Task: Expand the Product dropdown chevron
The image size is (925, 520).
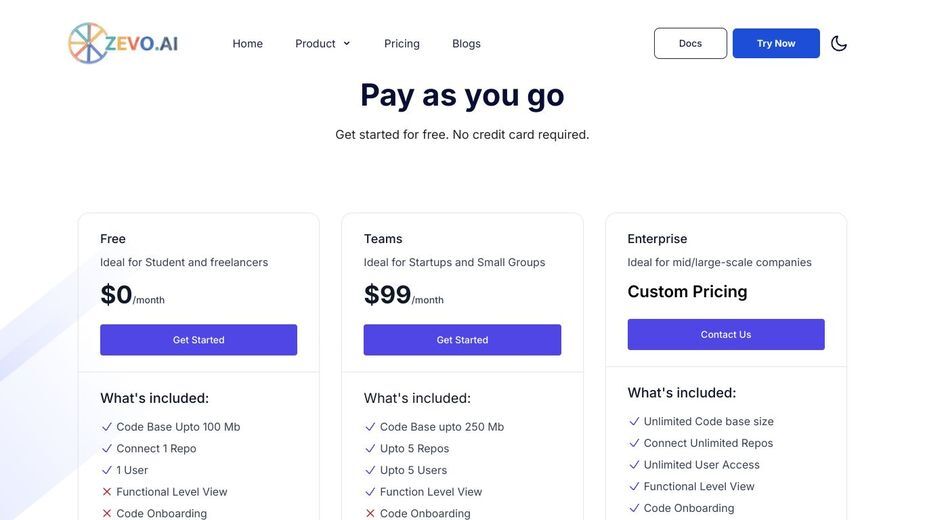Action: [347, 43]
